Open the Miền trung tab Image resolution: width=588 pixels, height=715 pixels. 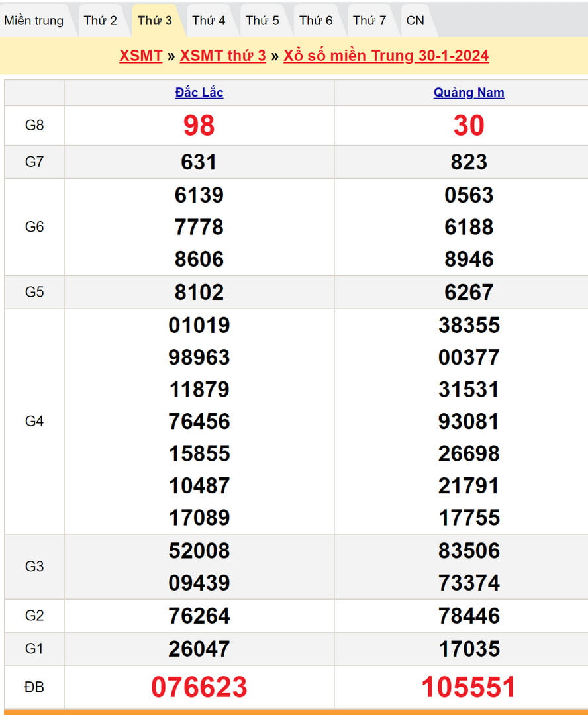pyautogui.click(x=34, y=21)
